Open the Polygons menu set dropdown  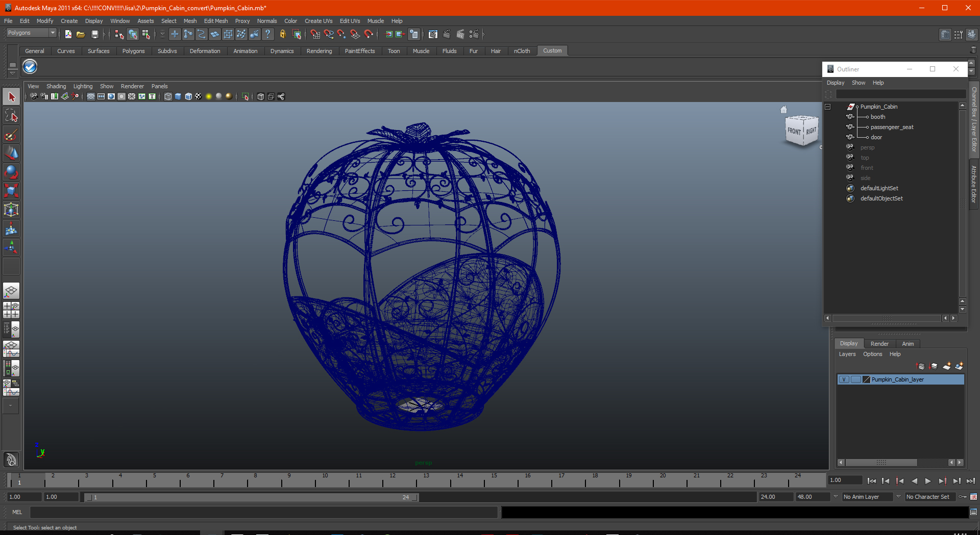point(31,33)
